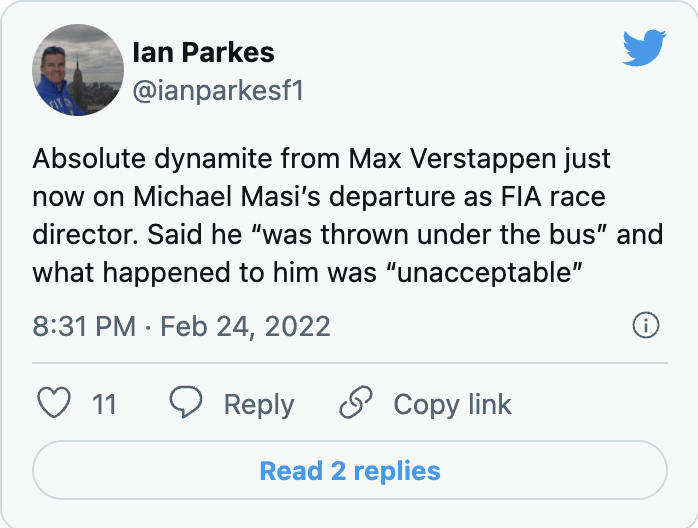Click the Feb 24, 2022 date
The width and height of the screenshot is (698, 528).
click(x=244, y=326)
